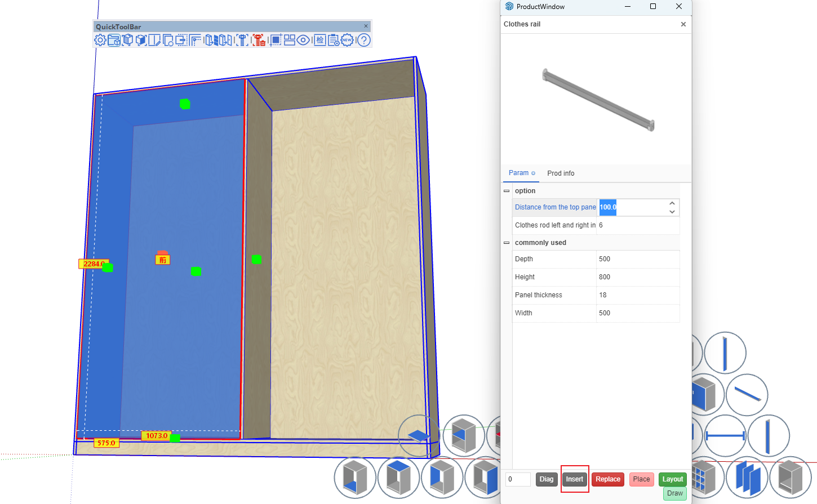Image resolution: width=817 pixels, height=504 pixels.
Task: Click the NEW badge icon in QuickToolBar
Action: pyautogui.click(x=347, y=40)
